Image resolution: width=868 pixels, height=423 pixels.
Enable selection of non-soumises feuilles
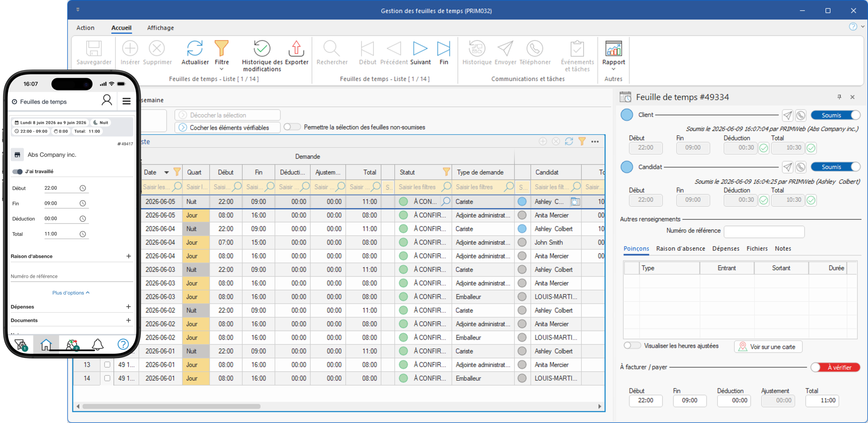pyautogui.click(x=292, y=127)
